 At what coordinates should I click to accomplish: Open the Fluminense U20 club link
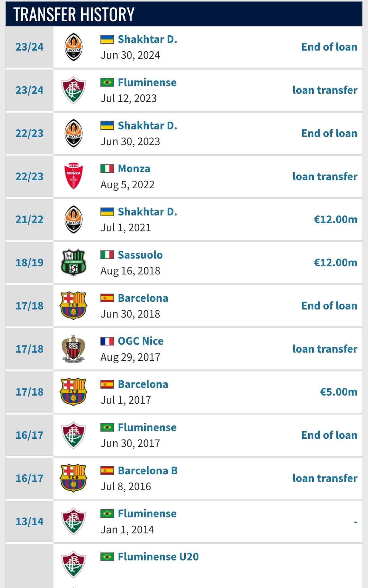click(x=158, y=557)
